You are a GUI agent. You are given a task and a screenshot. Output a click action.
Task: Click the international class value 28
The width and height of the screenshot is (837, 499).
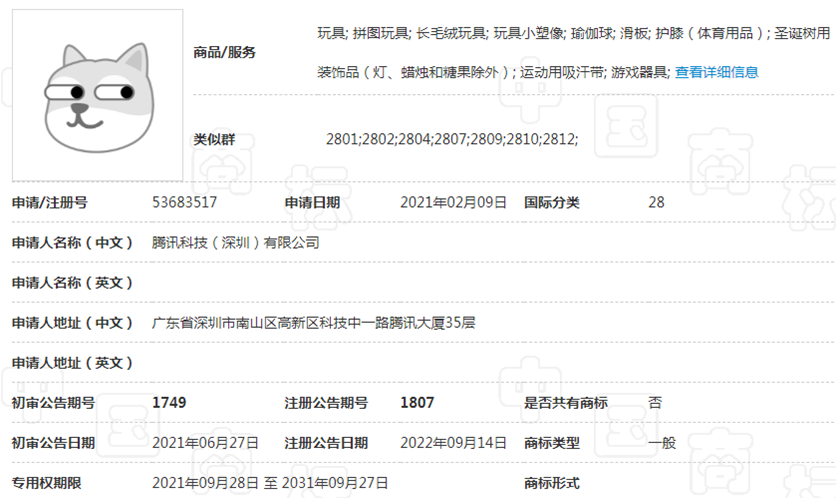[x=656, y=202]
